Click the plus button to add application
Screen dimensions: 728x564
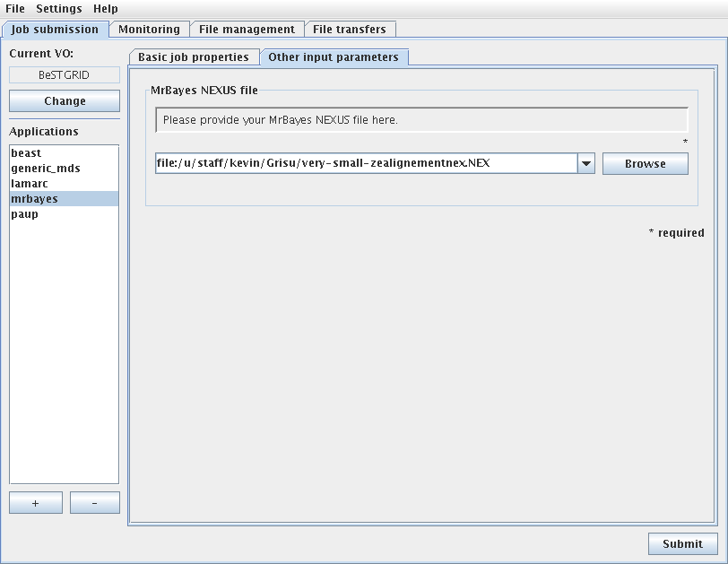(x=36, y=503)
